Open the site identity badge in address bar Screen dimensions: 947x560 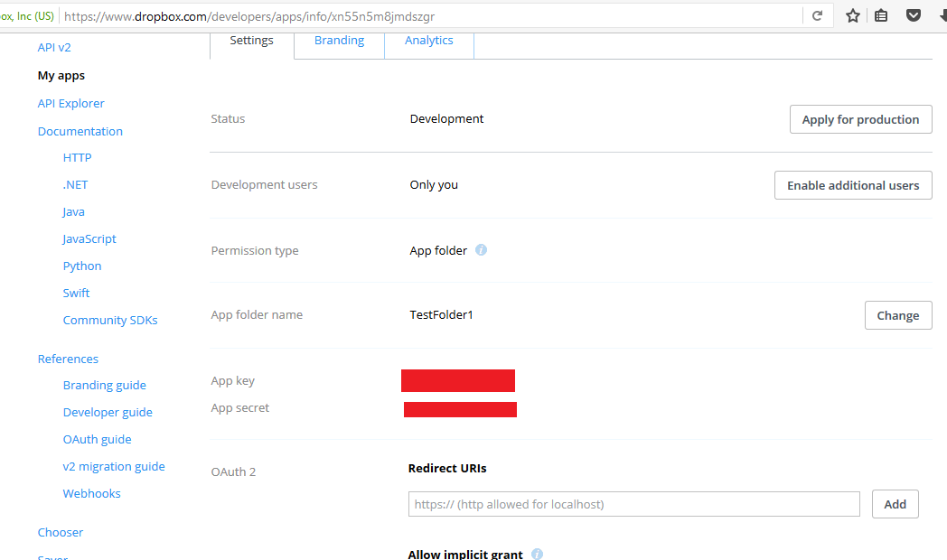pos(27,15)
